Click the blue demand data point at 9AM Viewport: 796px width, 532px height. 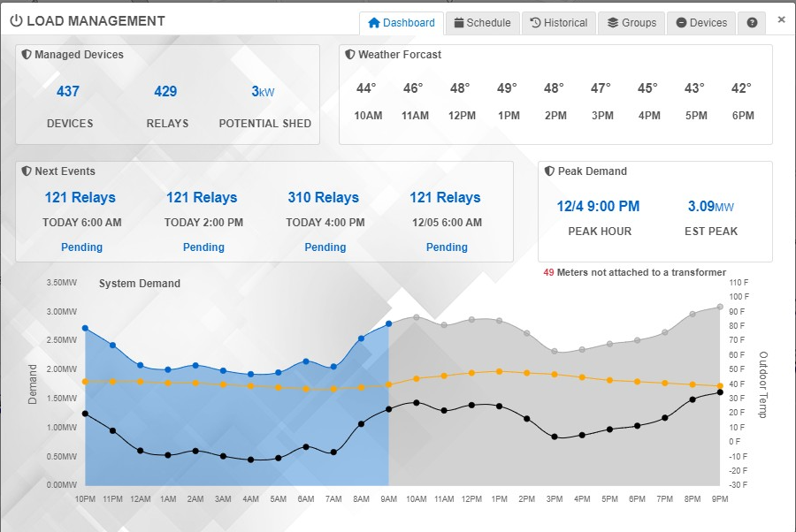[x=389, y=324]
